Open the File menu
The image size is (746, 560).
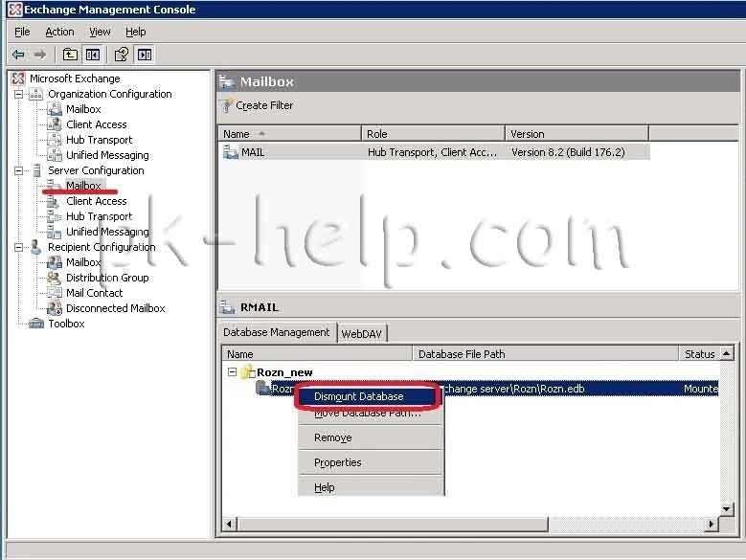[22, 32]
